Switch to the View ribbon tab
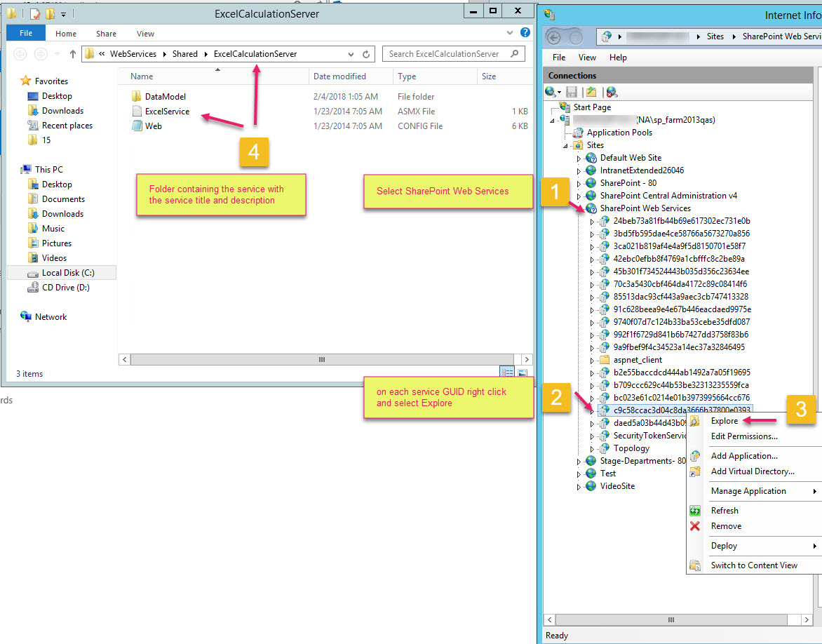The image size is (822, 644). [145, 33]
